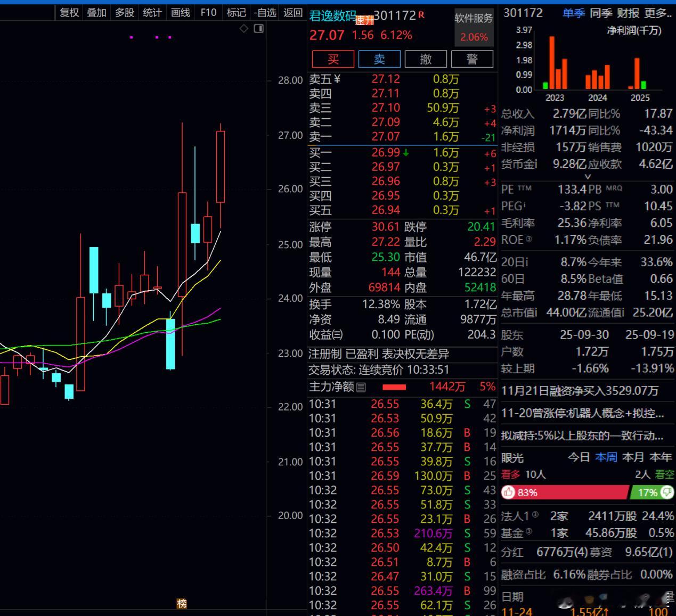Click the R margin-trading marker after 301172
This screenshot has width=676, height=616.
coord(421,15)
